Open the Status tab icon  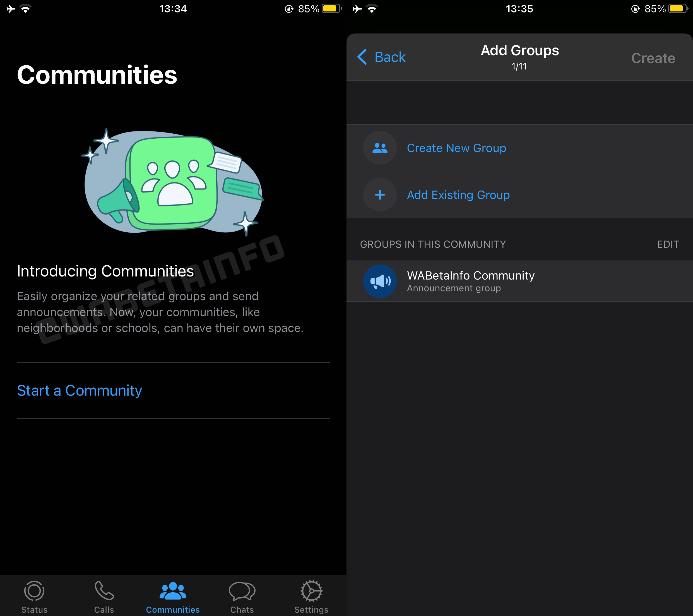34,591
